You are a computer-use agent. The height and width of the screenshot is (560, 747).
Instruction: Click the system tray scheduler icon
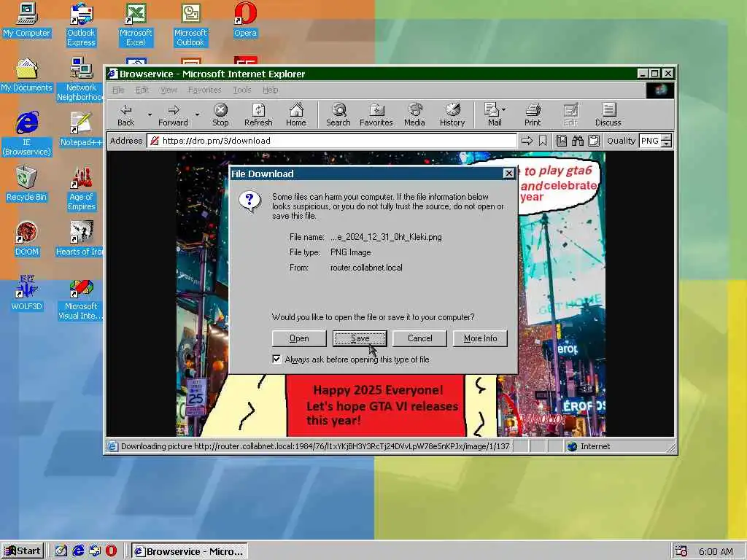[681, 551]
